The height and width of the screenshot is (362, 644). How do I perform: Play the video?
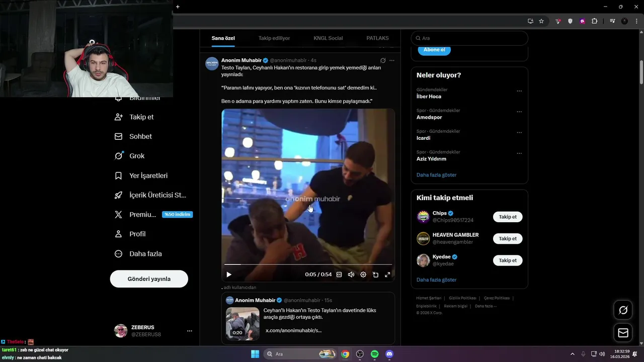click(229, 275)
